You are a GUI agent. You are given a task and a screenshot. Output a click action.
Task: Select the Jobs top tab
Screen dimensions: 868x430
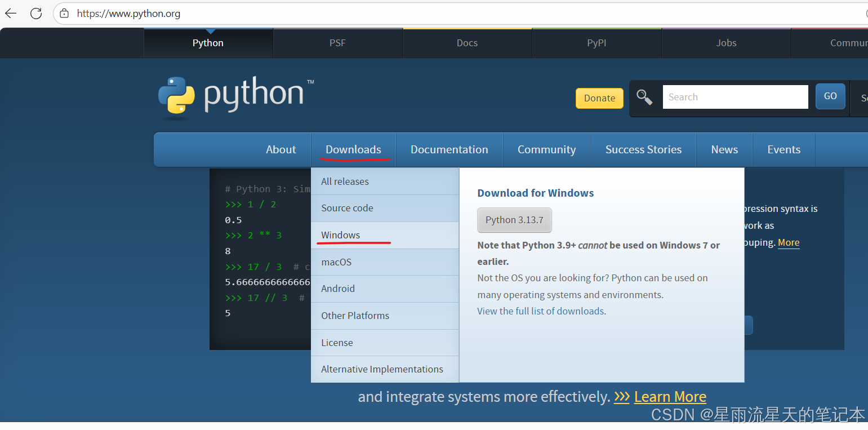click(x=726, y=43)
